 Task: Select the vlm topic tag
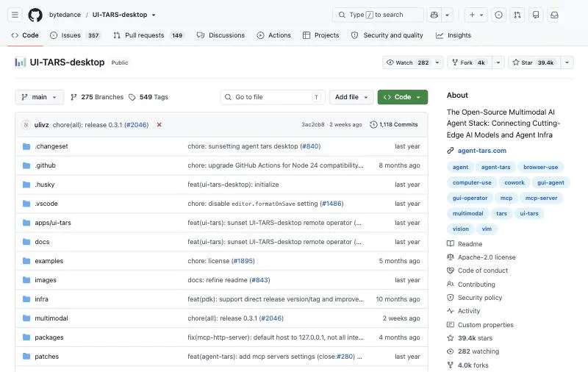[487, 229]
